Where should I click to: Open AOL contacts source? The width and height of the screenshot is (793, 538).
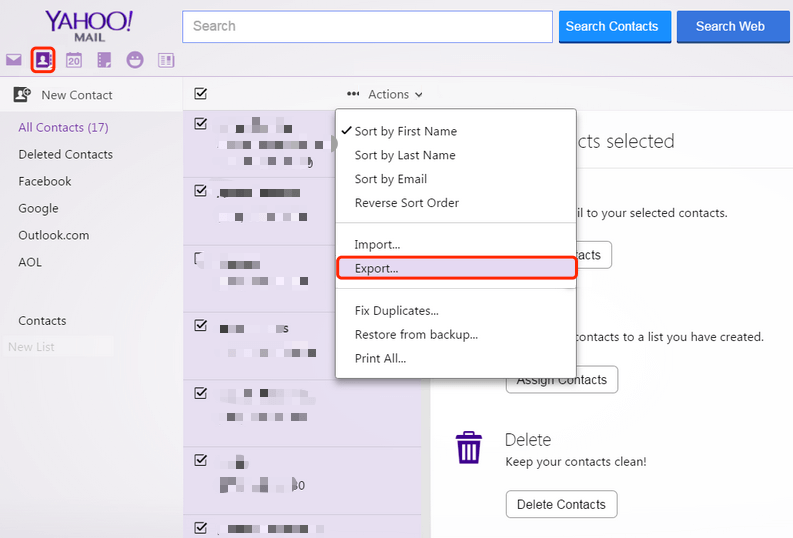pyautogui.click(x=30, y=262)
